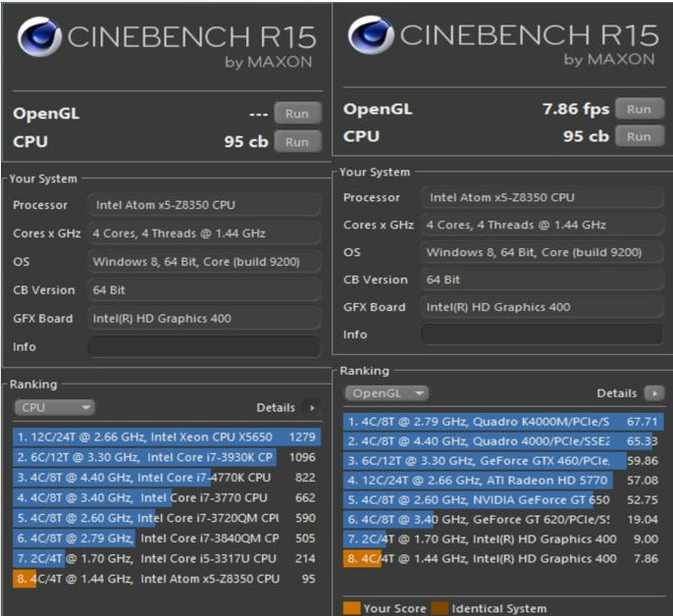
Task: Select ATI Radeon HD 5770 ranking row
Action: click(x=503, y=481)
